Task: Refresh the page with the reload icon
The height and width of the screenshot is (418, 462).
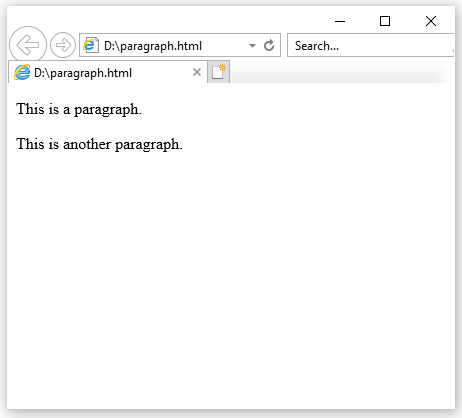Action: pyautogui.click(x=269, y=45)
